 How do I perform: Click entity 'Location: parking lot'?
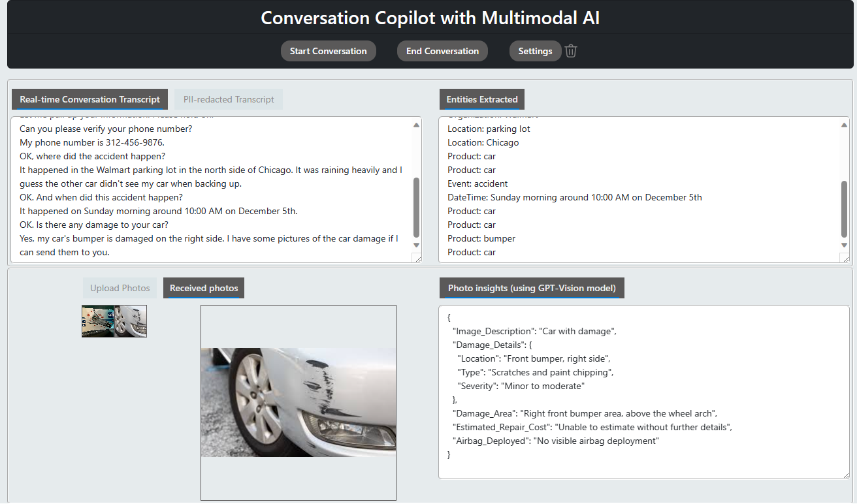click(x=489, y=129)
